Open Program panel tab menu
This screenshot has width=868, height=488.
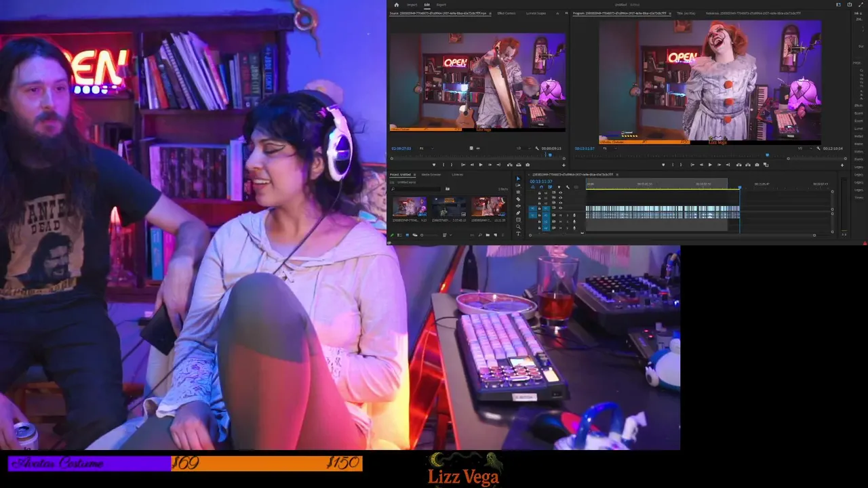[670, 14]
